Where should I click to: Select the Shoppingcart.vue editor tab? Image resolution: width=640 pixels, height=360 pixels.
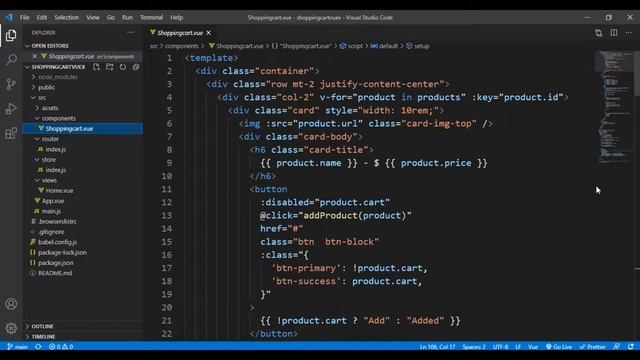tap(180, 33)
